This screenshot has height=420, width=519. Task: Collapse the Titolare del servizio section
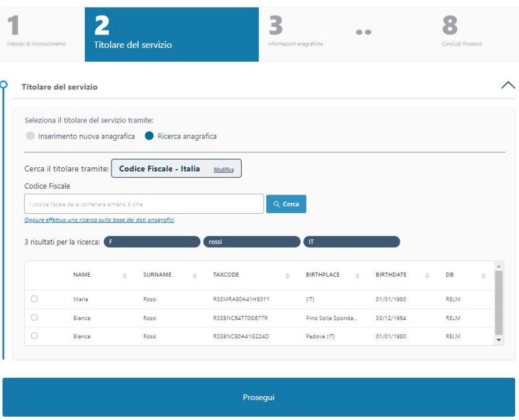click(508, 86)
